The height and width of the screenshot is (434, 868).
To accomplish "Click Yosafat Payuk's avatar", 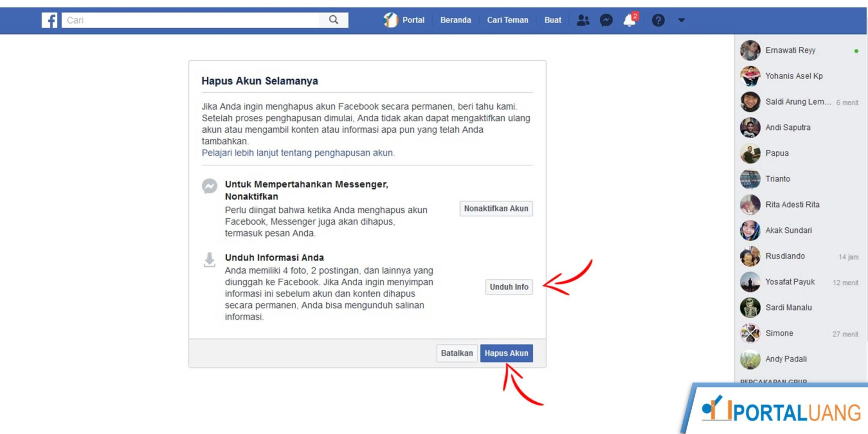I will coord(750,282).
